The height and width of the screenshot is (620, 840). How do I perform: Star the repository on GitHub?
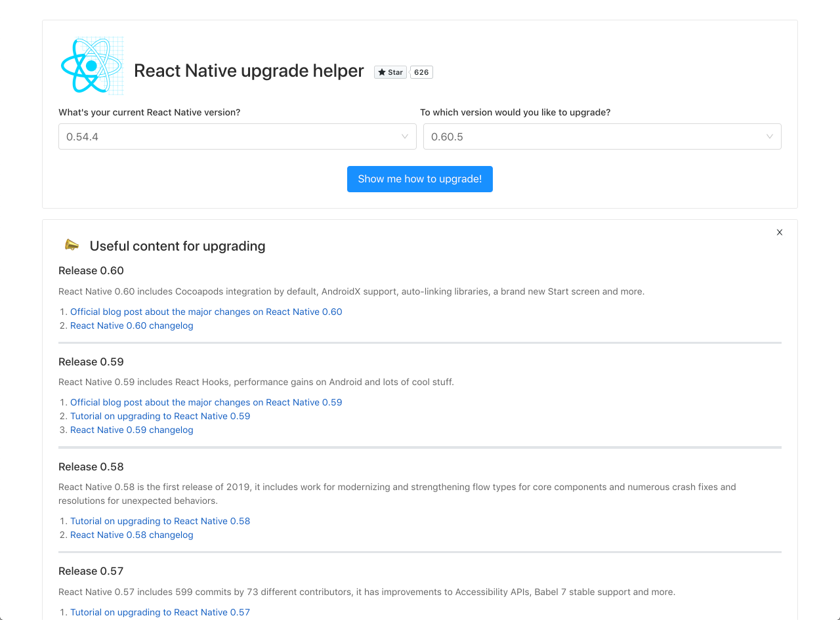coord(390,72)
